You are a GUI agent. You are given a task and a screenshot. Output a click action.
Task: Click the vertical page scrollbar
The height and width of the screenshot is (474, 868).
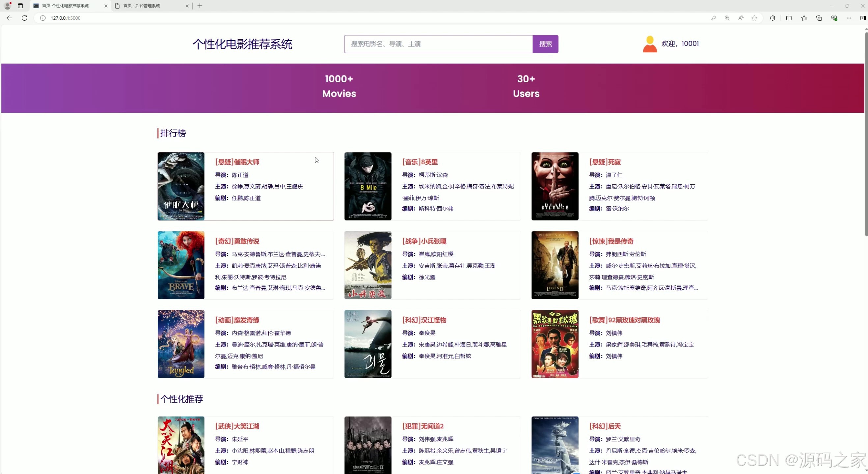[x=865, y=135]
